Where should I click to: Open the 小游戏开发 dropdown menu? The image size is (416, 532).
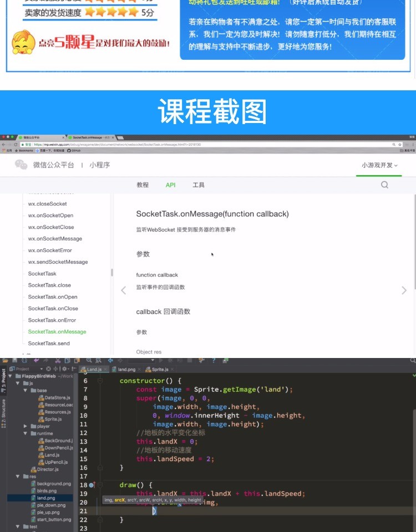pos(379,165)
